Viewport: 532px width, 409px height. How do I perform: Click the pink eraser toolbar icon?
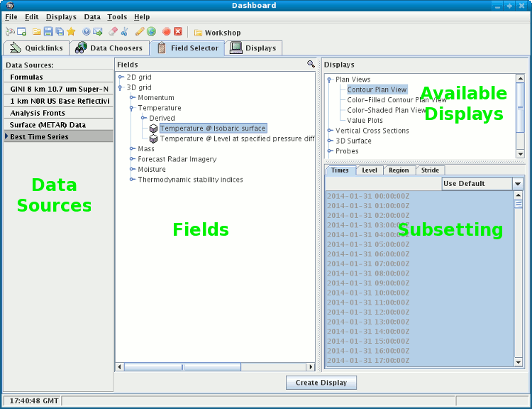113,32
